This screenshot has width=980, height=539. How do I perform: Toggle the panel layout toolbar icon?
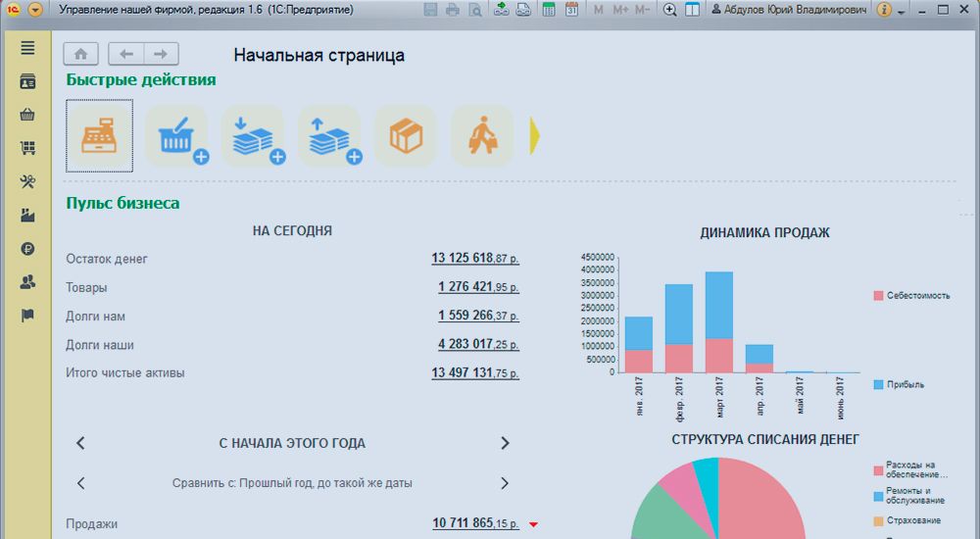coord(692,10)
